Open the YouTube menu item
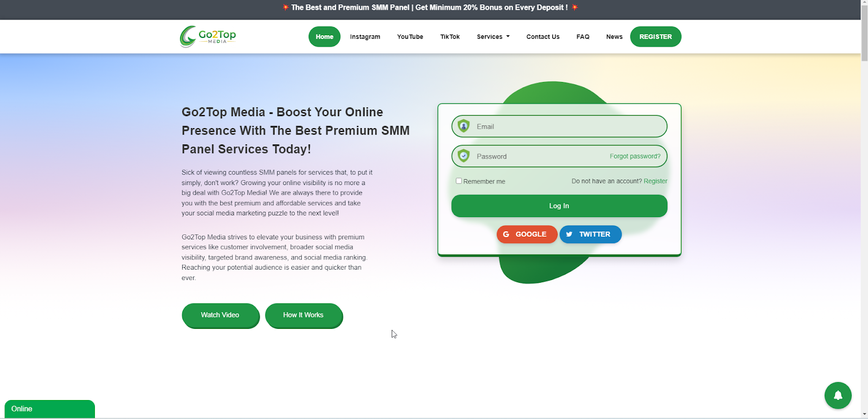This screenshot has width=868, height=419. click(410, 37)
